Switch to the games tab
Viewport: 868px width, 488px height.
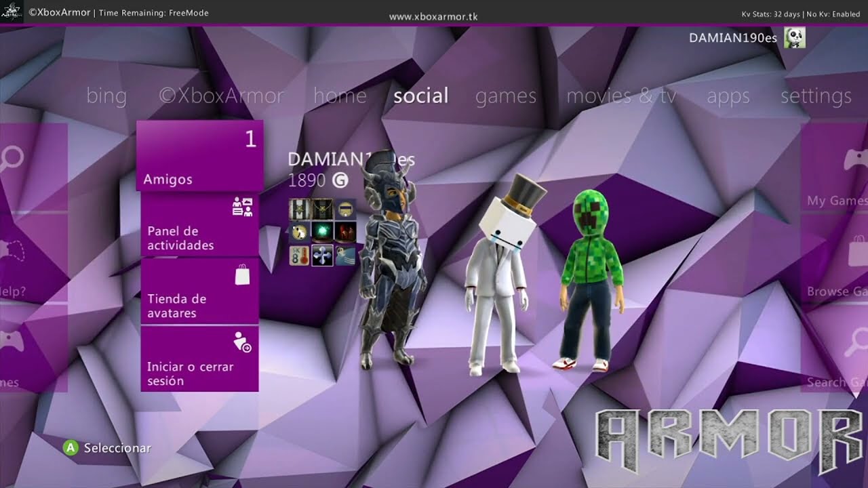(506, 96)
